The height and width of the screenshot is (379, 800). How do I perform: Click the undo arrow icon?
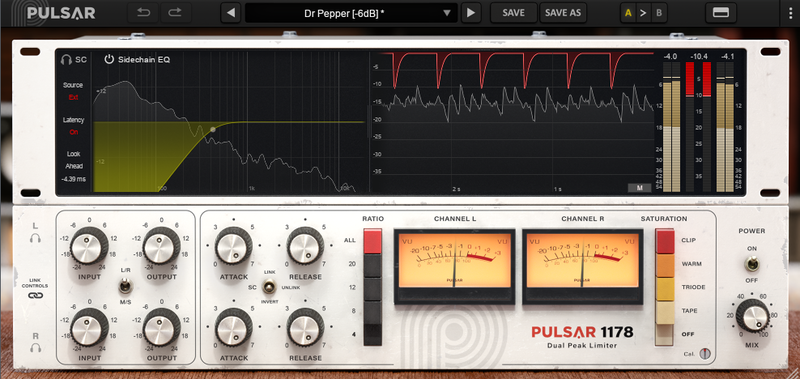[x=143, y=13]
